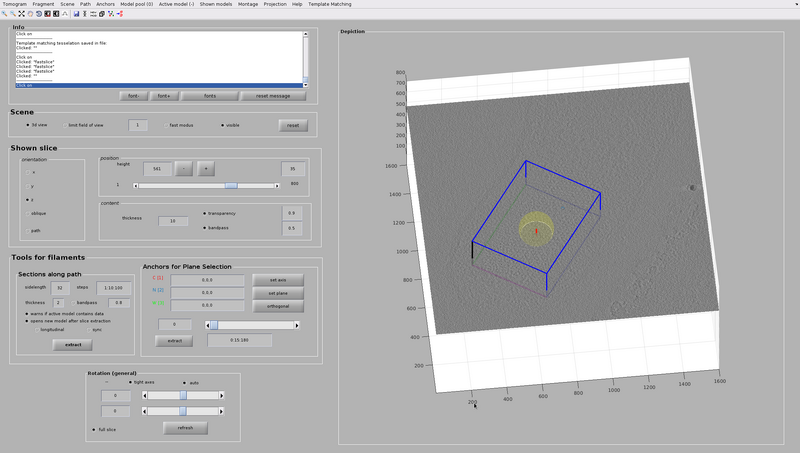
Task: Click the plus button to increase slice height
Action: (x=205, y=168)
